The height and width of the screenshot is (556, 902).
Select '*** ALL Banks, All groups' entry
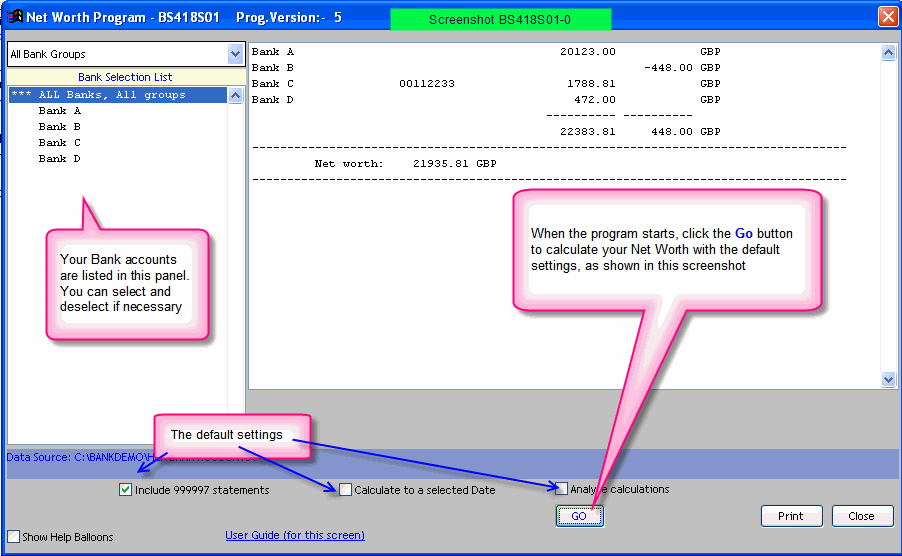(112, 95)
